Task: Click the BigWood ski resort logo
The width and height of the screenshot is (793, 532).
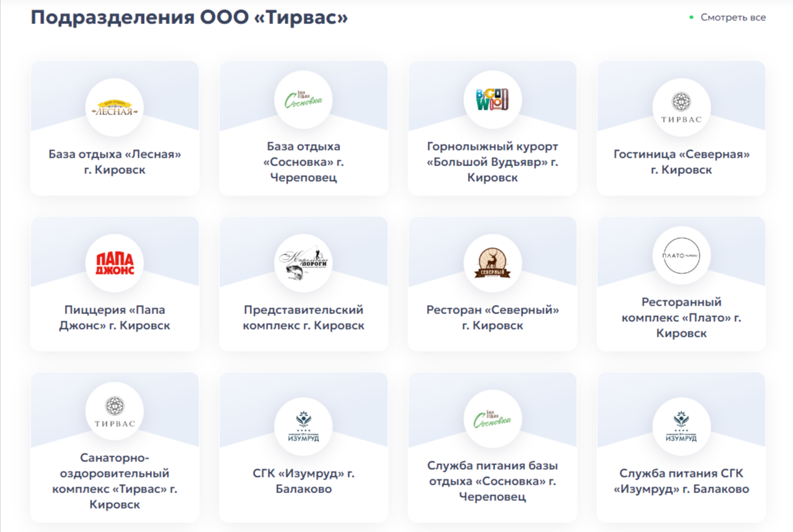Action: [x=492, y=101]
